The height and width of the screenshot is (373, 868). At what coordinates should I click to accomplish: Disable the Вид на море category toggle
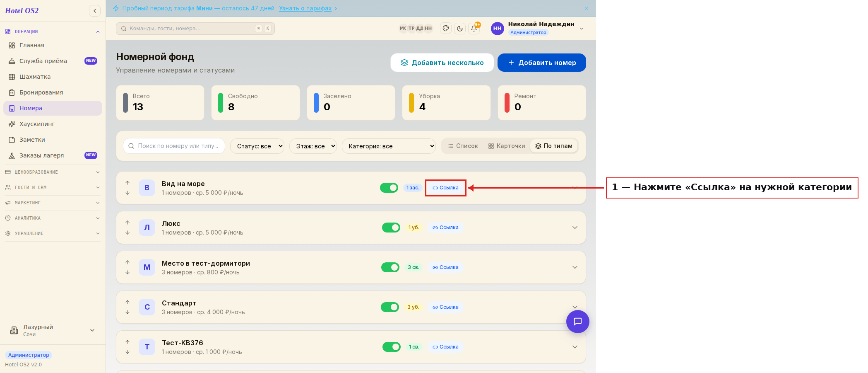[389, 188]
